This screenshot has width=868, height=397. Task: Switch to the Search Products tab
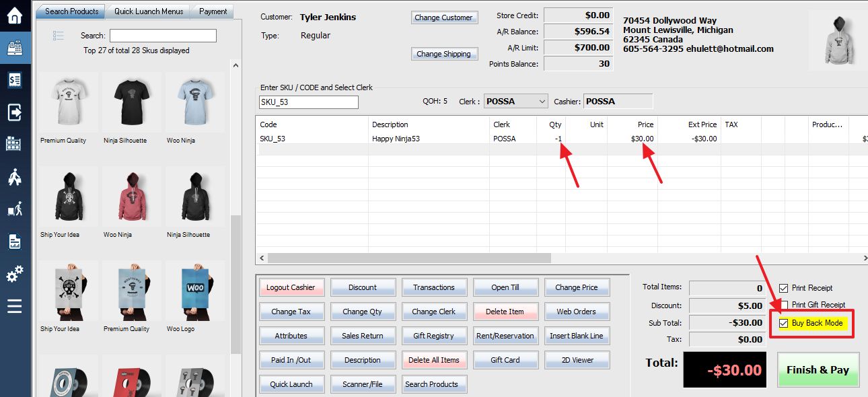(71, 11)
